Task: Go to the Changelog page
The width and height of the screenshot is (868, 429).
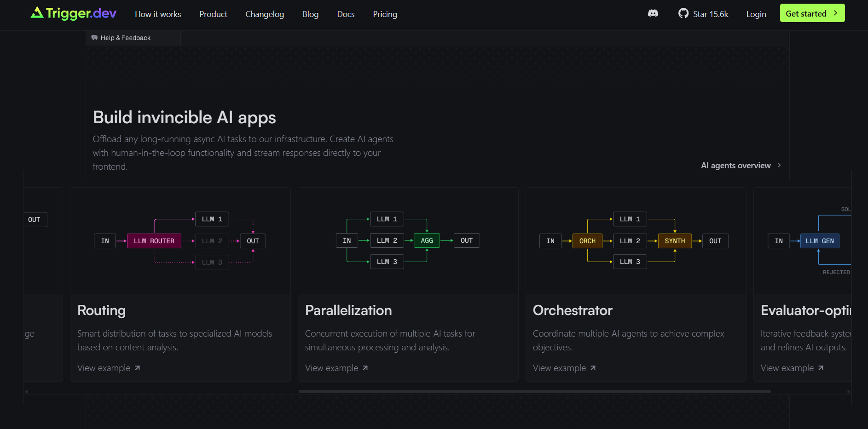Action: [x=265, y=14]
